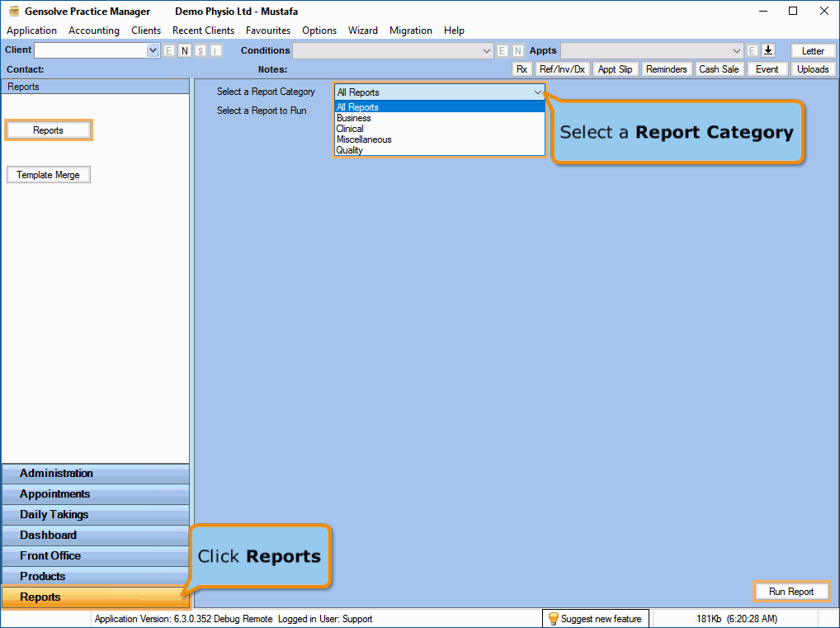Screen dimensions: 840x628
Task: Click the Client $ button
Action: coord(201,50)
